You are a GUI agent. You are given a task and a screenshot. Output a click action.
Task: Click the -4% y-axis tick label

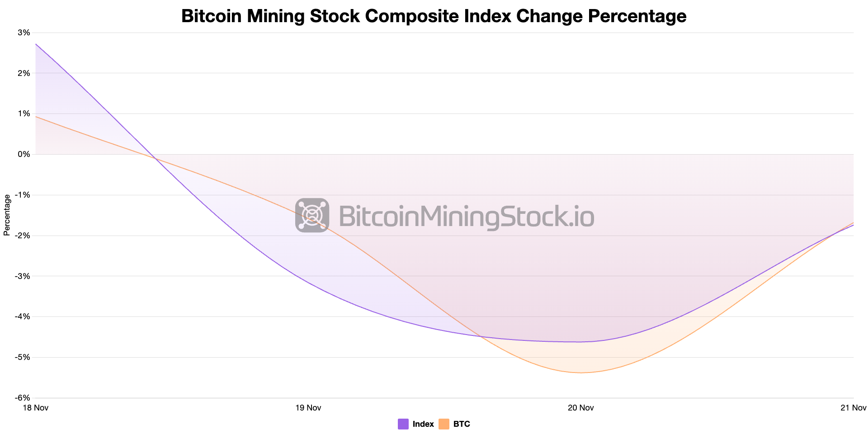coord(23,316)
